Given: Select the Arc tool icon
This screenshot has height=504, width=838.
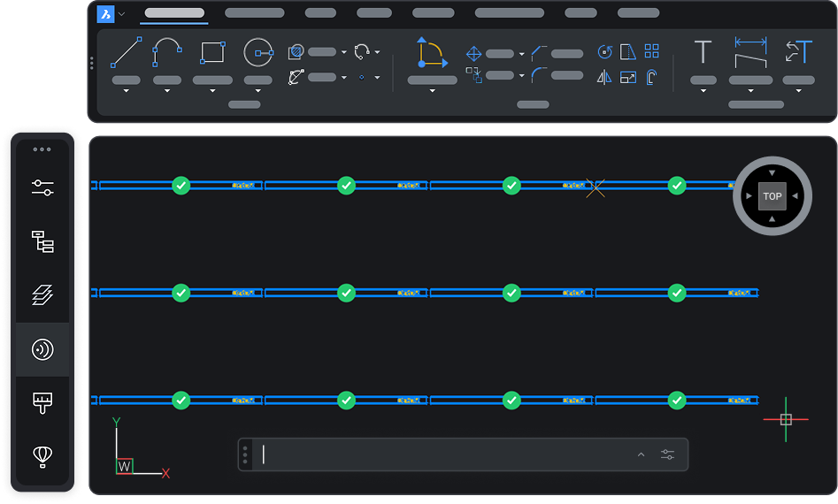Looking at the screenshot, I should pyautogui.click(x=166, y=52).
